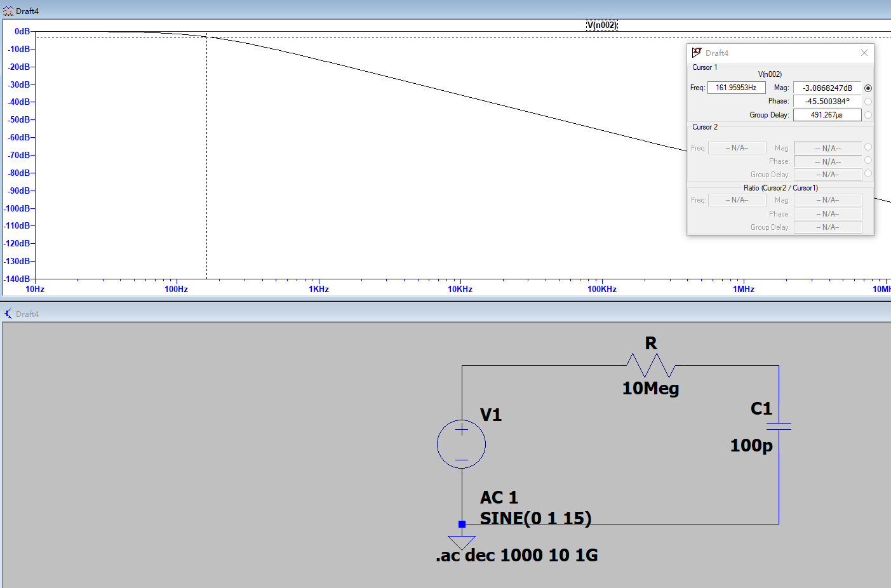The image size is (891, 588).
Task: Click the source name label V1
Action: pyautogui.click(x=491, y=415)
